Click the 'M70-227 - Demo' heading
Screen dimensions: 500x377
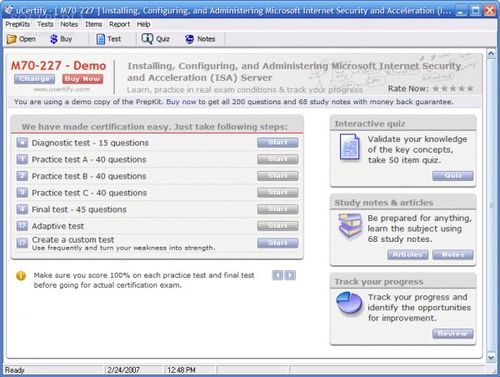[59, 65]
